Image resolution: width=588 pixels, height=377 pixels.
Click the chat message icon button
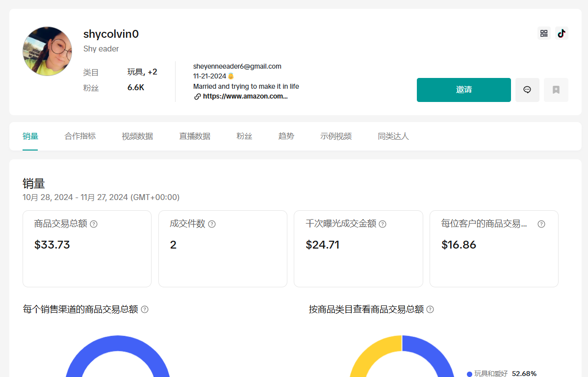coord(527,90)
